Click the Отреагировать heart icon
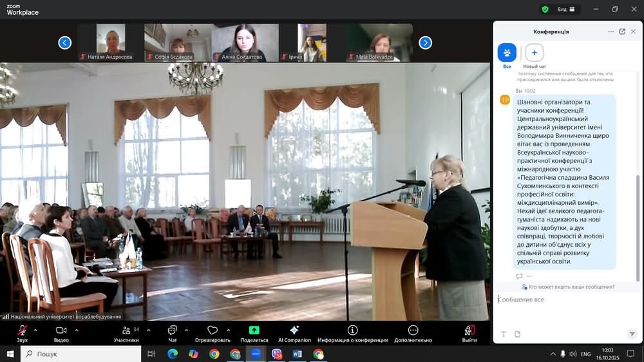The height and width of the screenshot is (362, 644). pyautogui.click(x=213, y=332)
